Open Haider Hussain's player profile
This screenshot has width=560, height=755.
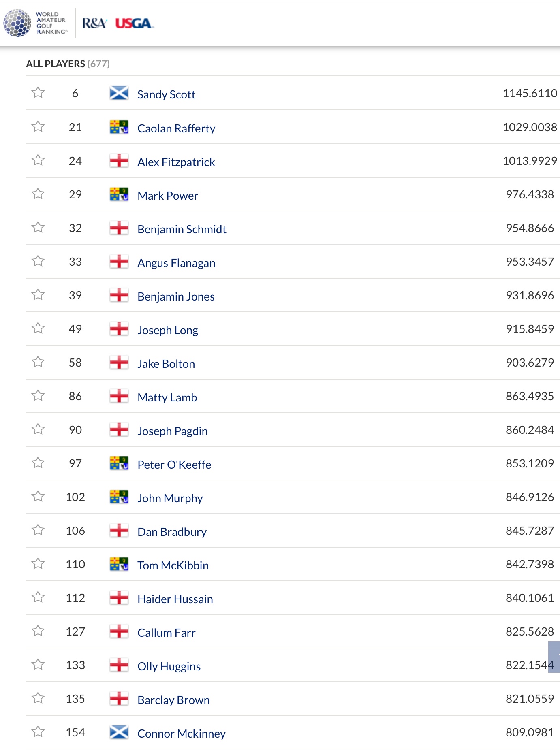point(175,599)
